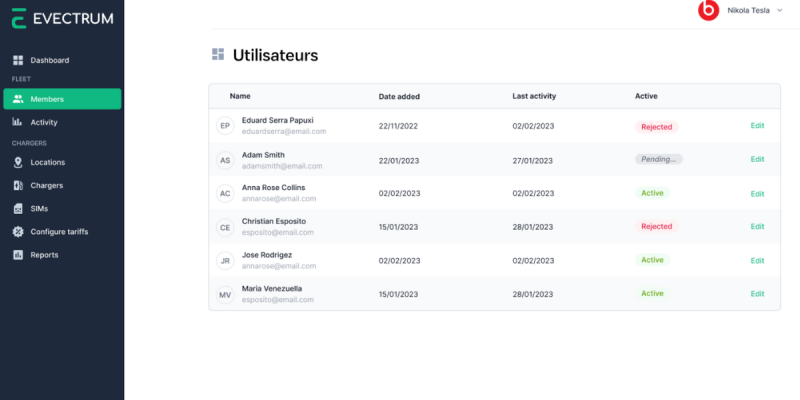
Task: Click Edit for Maria Venezuella
Action: [x=757, y=294]
